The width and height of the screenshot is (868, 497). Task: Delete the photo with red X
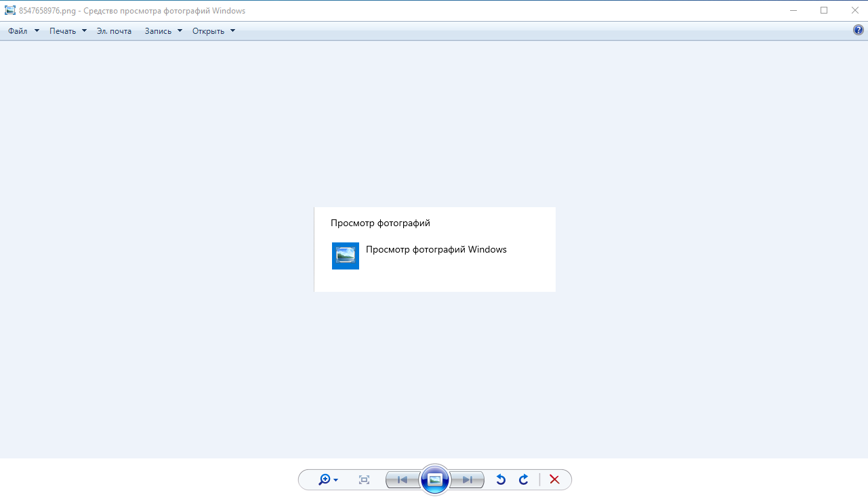[x=554, y=479]
